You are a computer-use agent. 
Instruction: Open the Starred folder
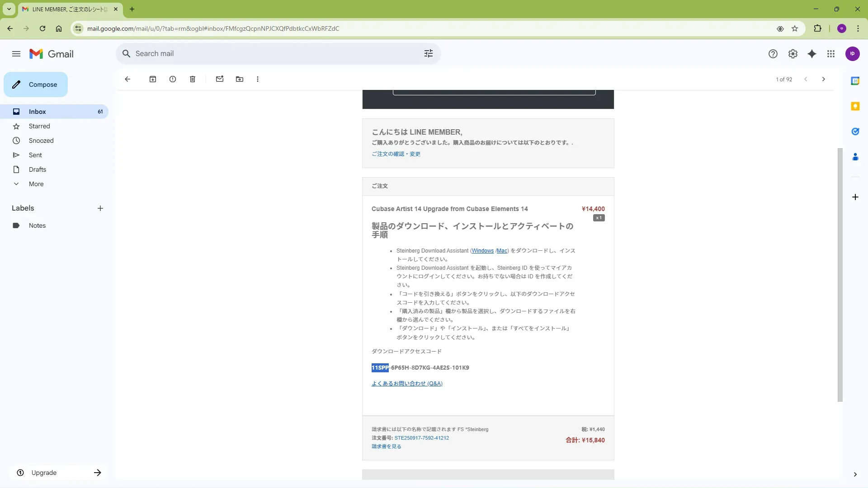(x=39, y=126)
